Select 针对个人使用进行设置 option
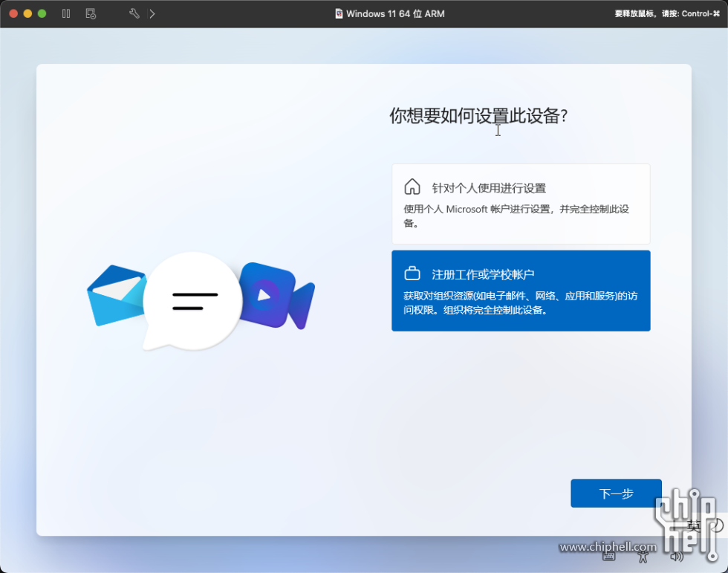728x573 pixels. point(521,204)
